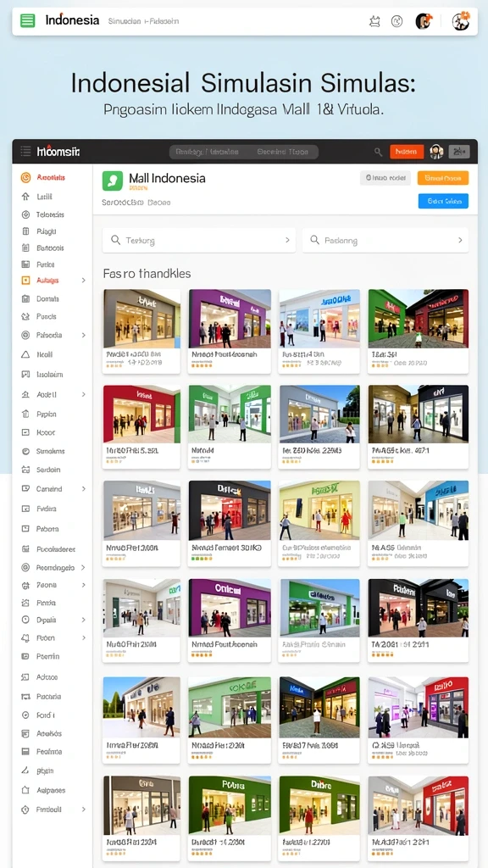Click the icon beside Pypian
This screenshot has height=868, width=488.
point(25,414)
